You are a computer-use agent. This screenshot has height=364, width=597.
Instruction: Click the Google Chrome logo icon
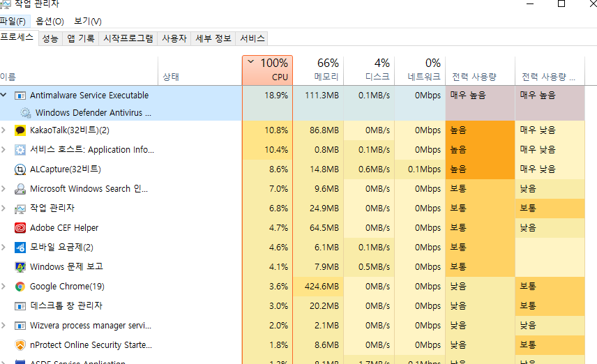pos(20,287)
